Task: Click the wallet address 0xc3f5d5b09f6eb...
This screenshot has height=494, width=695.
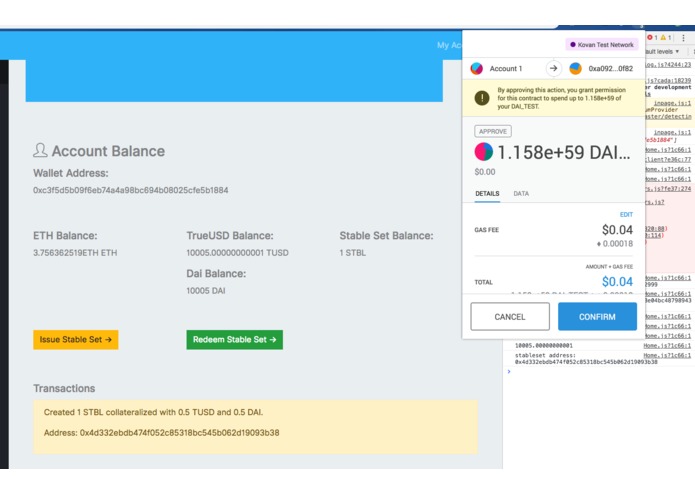Action: point(131,190)
